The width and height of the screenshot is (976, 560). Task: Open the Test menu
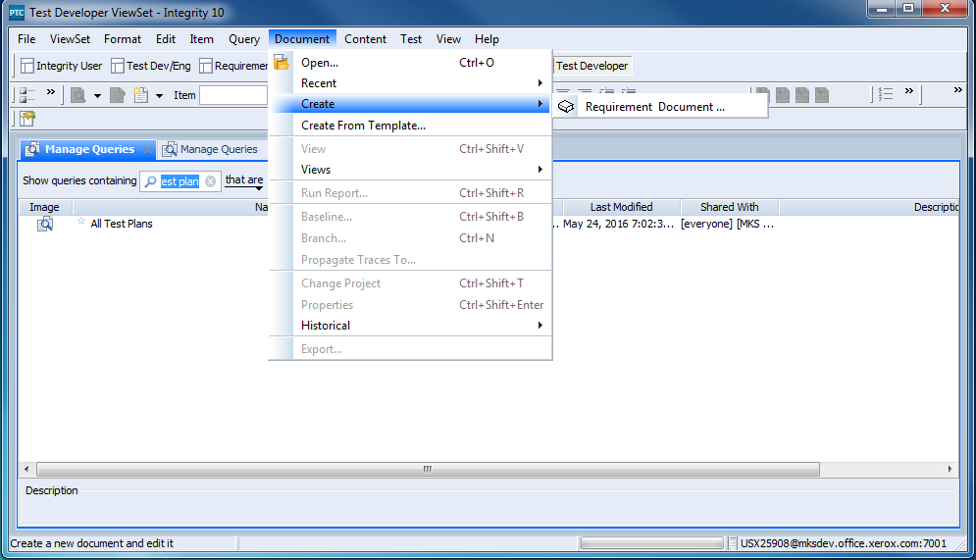click(x=411, y=39)
